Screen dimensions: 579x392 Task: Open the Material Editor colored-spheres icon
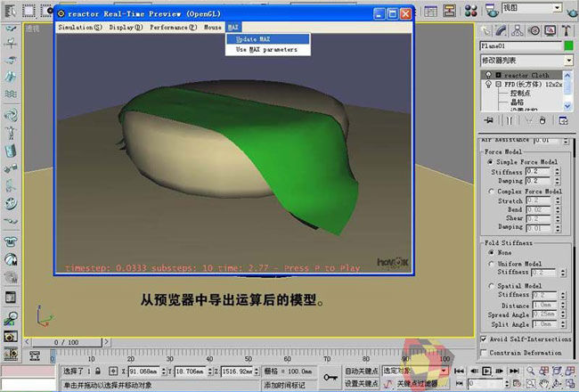[471, 11]
